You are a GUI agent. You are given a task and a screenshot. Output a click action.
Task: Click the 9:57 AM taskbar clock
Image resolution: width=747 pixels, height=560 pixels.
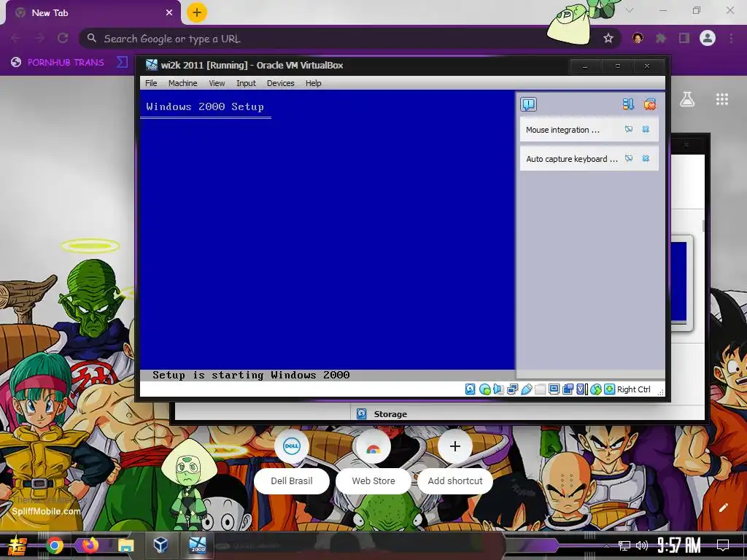coord(679,545)
